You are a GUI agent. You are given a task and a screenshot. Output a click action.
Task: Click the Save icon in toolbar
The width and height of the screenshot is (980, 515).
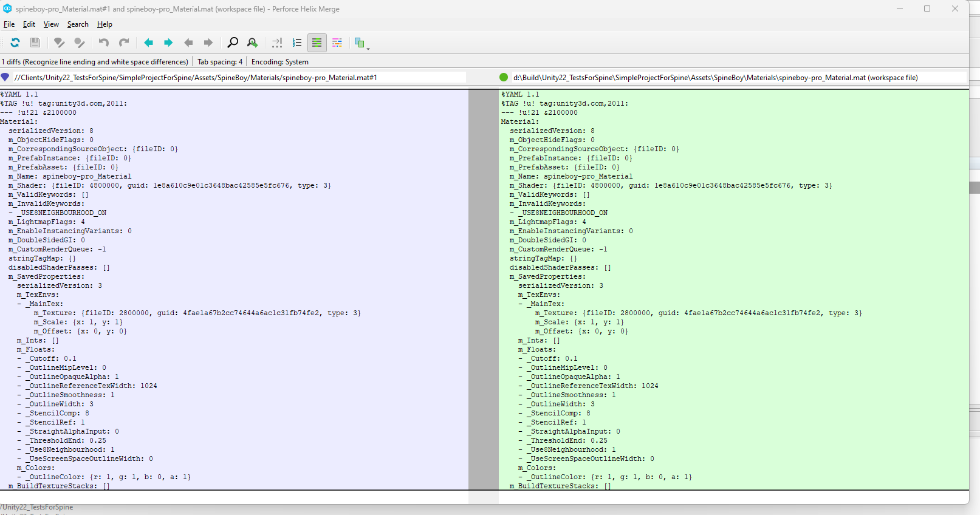35,43
